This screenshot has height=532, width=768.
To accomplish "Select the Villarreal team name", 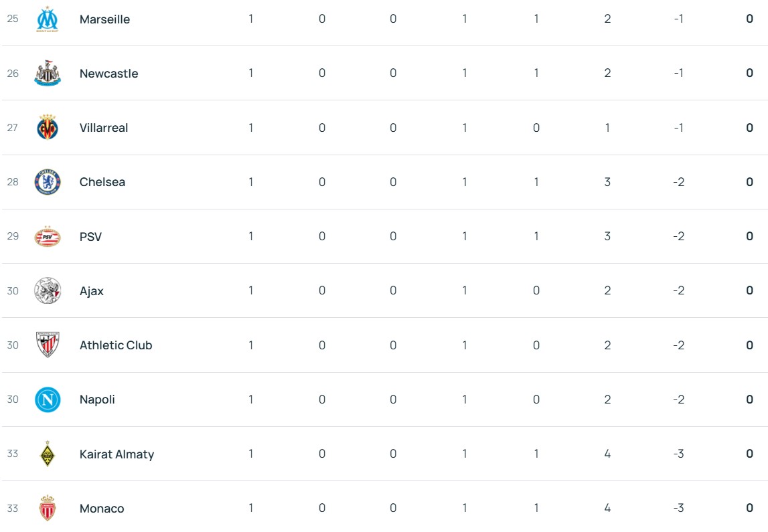I will (104, 128).
